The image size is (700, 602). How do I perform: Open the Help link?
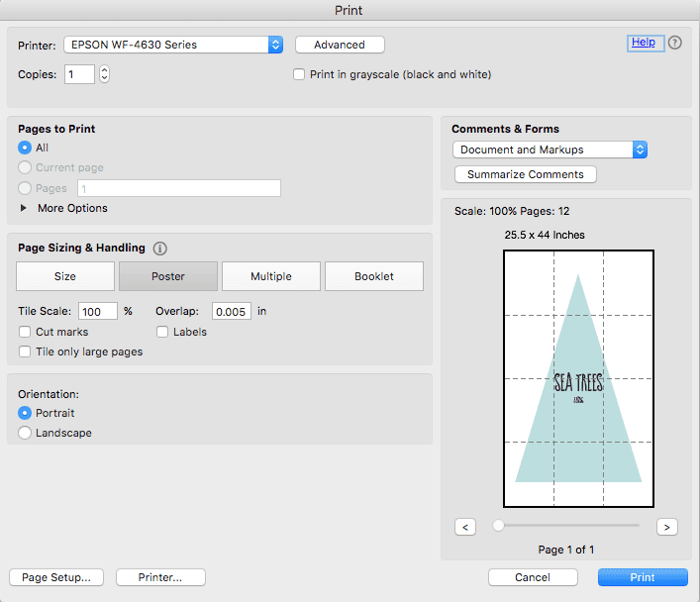click(643, 43)
